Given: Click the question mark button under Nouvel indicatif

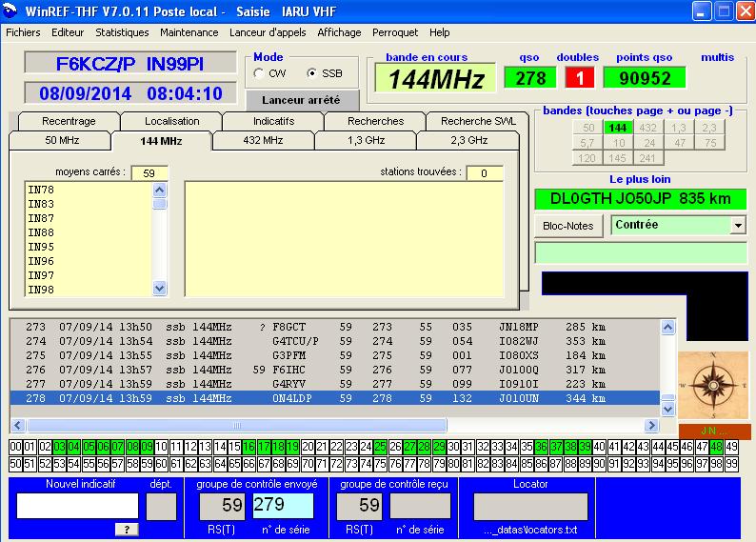Looking at the screenshot, I should point(127,530).
